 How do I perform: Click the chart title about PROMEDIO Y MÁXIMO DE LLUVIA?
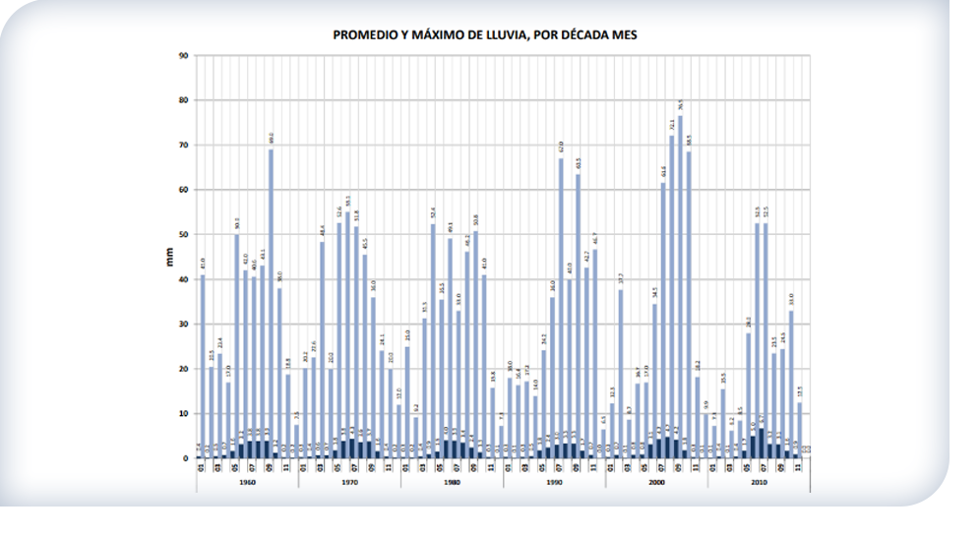[485, 34]
